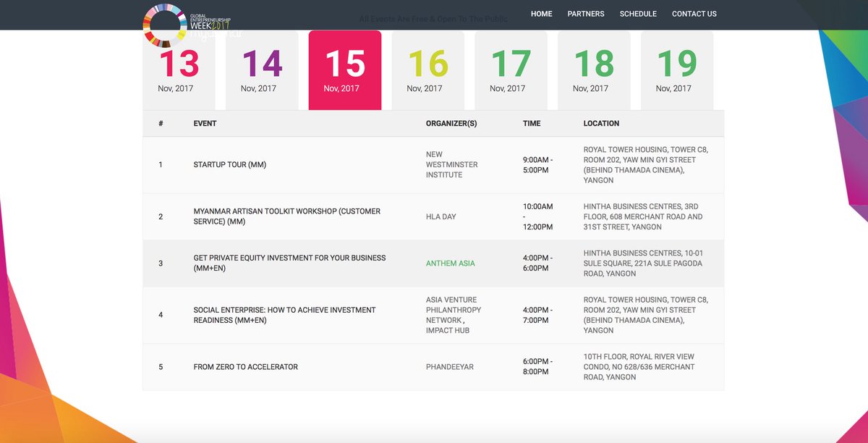Switch to the 17 Nov, 2017 tab
Screen dimensions: 868x443
pyautogui.click(x=511, y=70)
